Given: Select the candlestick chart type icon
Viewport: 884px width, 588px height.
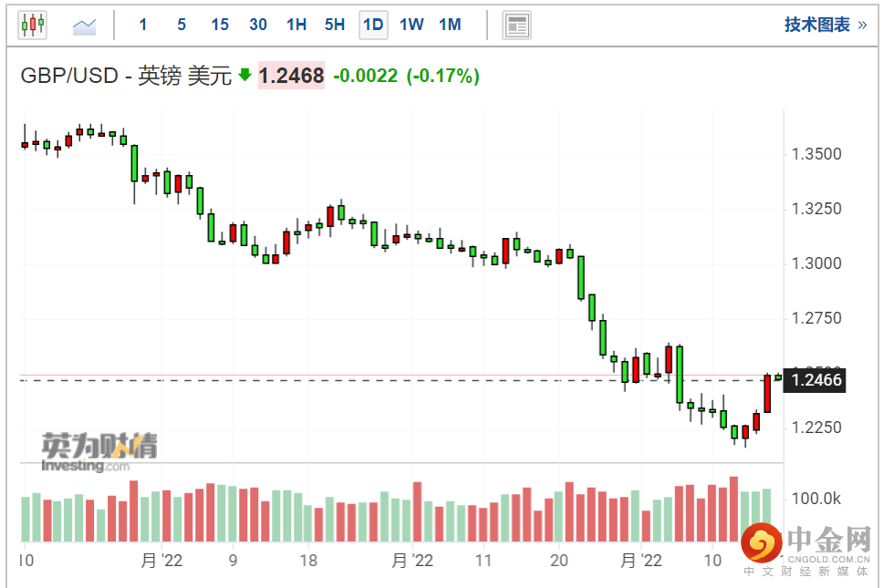Looking at the screenshot, I should 32,25.
